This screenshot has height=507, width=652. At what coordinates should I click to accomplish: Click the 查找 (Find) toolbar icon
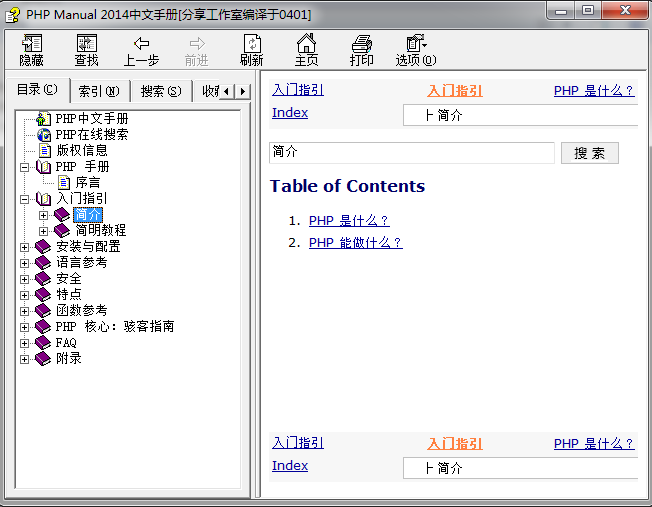[86, 43]
